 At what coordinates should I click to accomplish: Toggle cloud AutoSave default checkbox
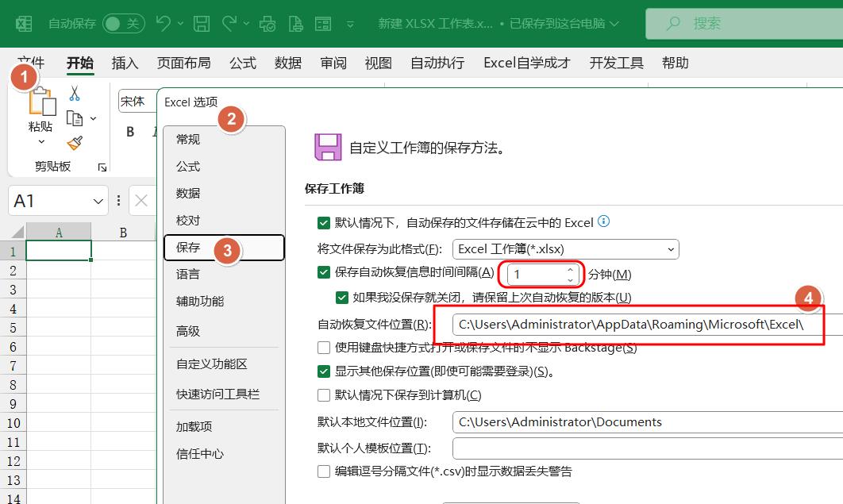pos(324,222)
